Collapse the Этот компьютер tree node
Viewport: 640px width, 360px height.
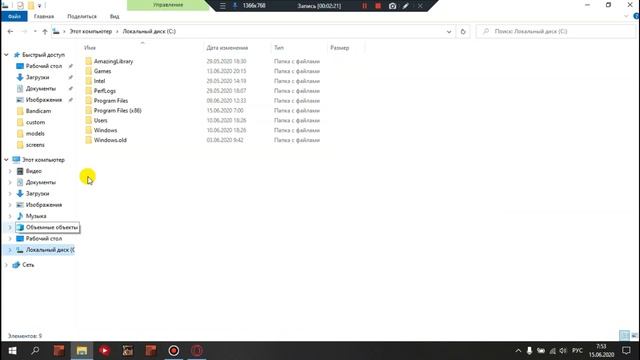pos(6,160)
